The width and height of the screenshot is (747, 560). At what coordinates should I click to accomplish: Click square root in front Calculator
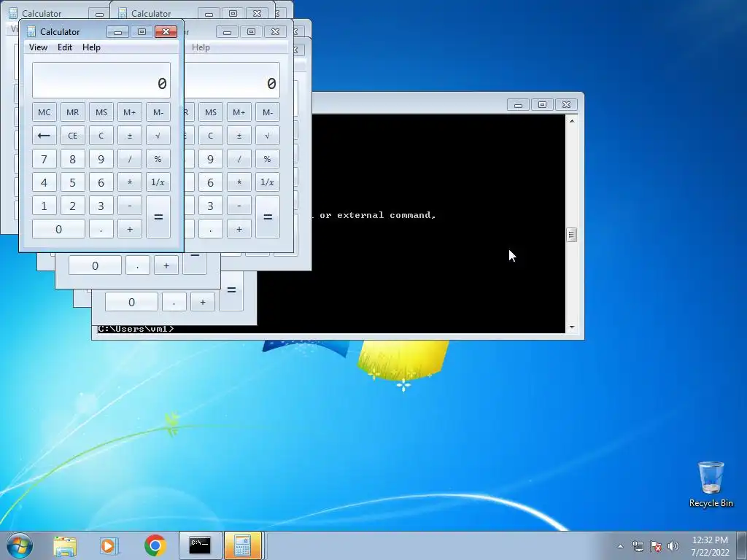[158, 136]
